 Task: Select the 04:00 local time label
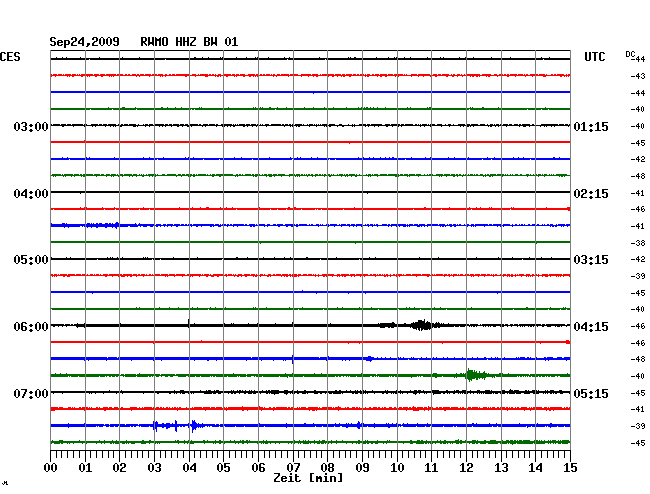tap(31, 194)
